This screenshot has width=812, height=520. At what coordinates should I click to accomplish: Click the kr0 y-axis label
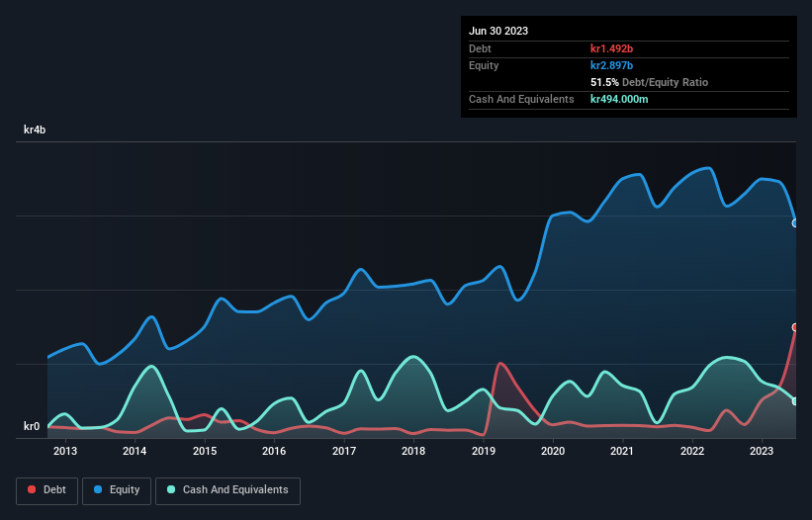click(x=32, y=426)
